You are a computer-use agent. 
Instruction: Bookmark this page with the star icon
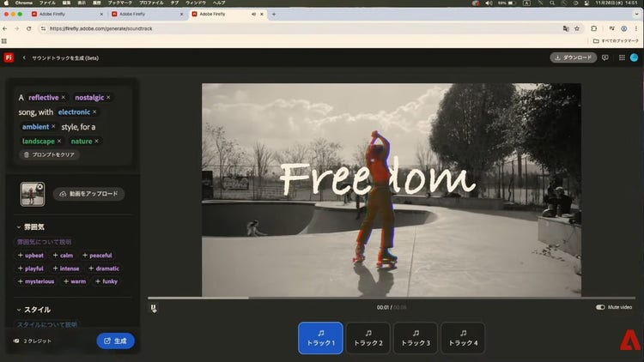pyautogui.click(x=577, y=28)
